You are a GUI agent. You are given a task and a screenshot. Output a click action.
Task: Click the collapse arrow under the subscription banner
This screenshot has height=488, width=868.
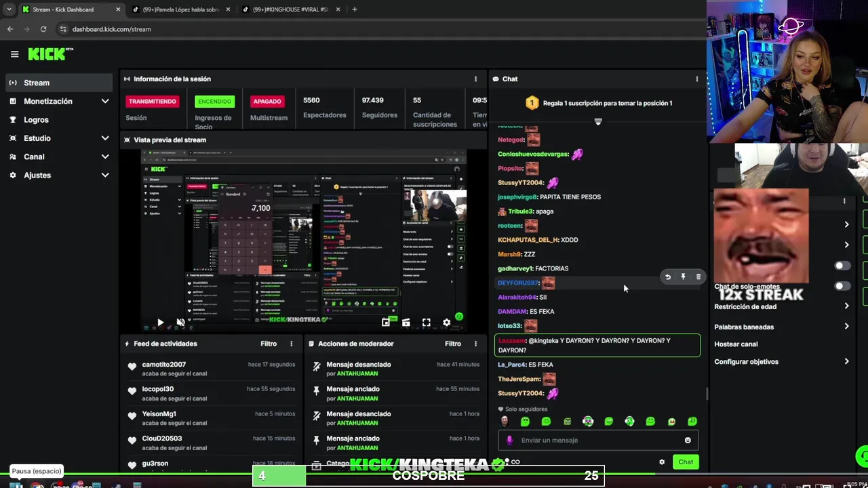pos(598,122)
